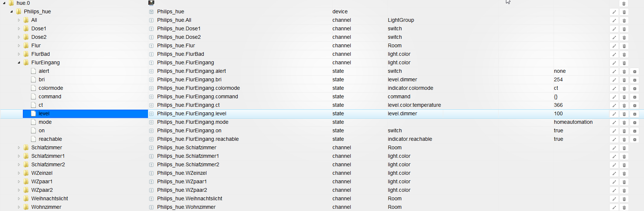Collapse the FlurEingang folder

coord(19,62)
